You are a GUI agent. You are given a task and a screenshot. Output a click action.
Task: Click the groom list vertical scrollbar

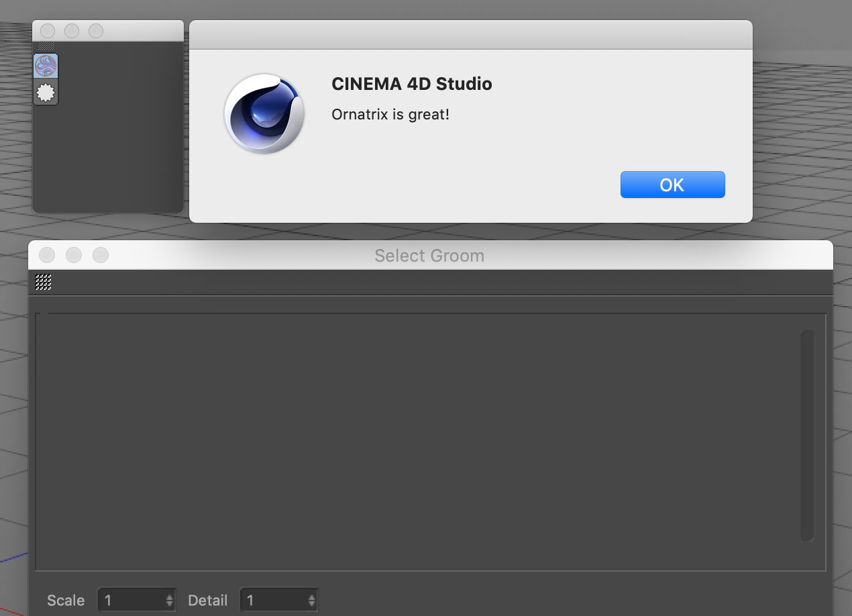(x=807, y=435)
